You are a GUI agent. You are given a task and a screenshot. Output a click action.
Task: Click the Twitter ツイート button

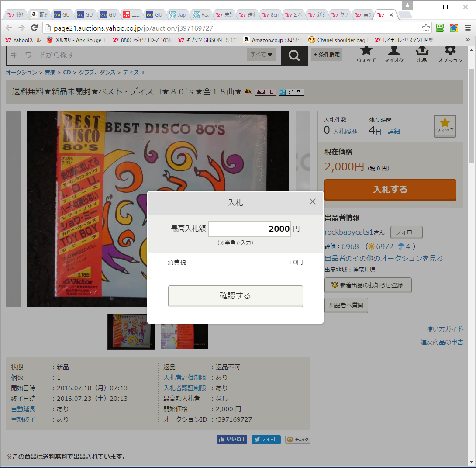point(266,440)
